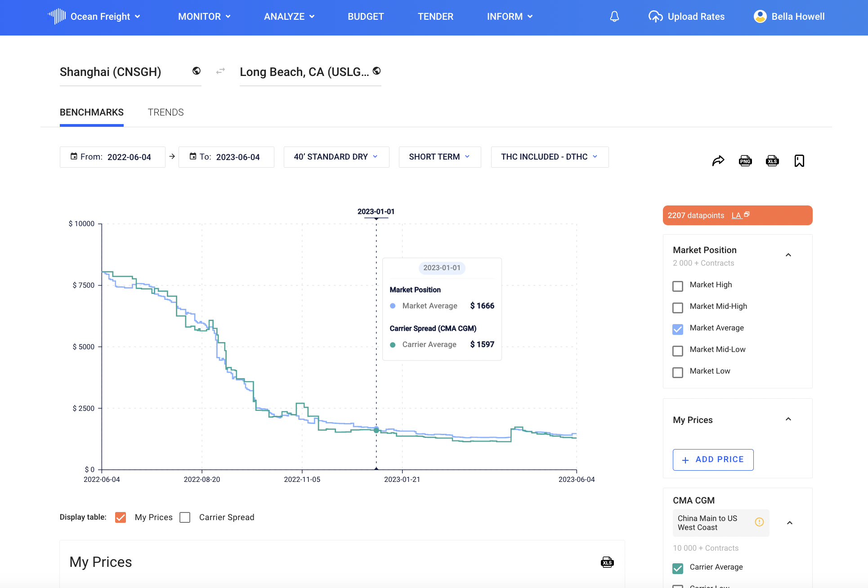Click the Market Average legend dot in tooltip
This screenshot has height=588, width=868.
(393, 306)
